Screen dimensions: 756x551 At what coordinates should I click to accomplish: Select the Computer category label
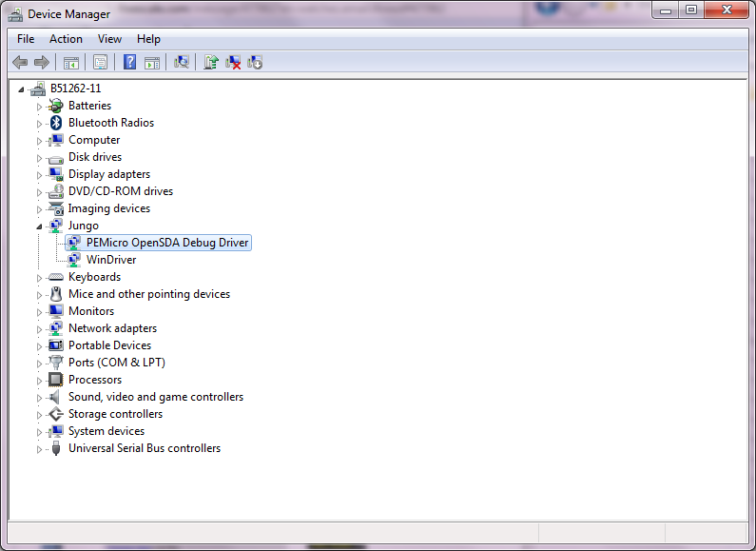click(x=94, y=140)
